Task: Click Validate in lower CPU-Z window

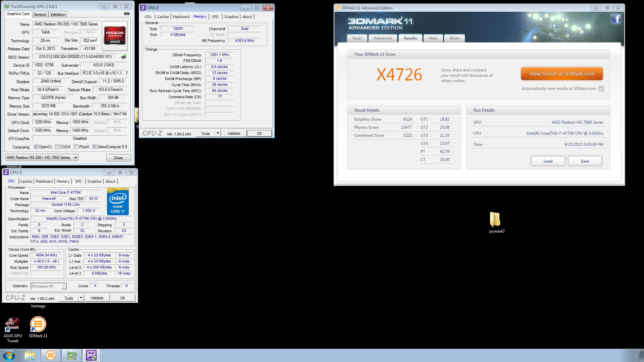Action: point(97,298)
